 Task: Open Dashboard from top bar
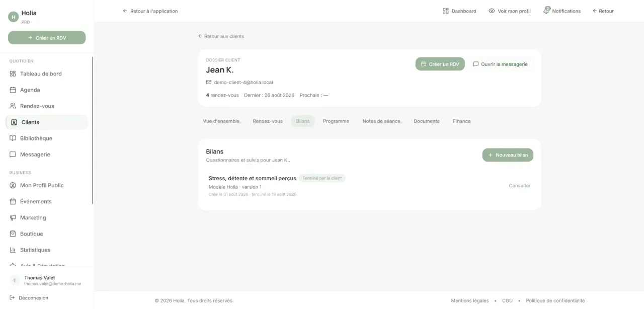(459, 11)
